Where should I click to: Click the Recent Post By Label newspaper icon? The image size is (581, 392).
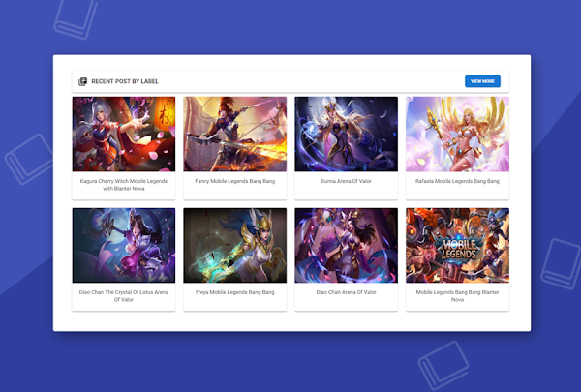(x=82, y=81)
